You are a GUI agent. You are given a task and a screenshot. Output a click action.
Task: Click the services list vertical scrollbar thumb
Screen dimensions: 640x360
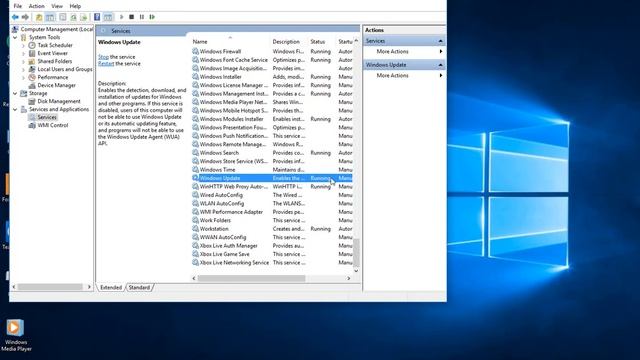pos(356,252)
